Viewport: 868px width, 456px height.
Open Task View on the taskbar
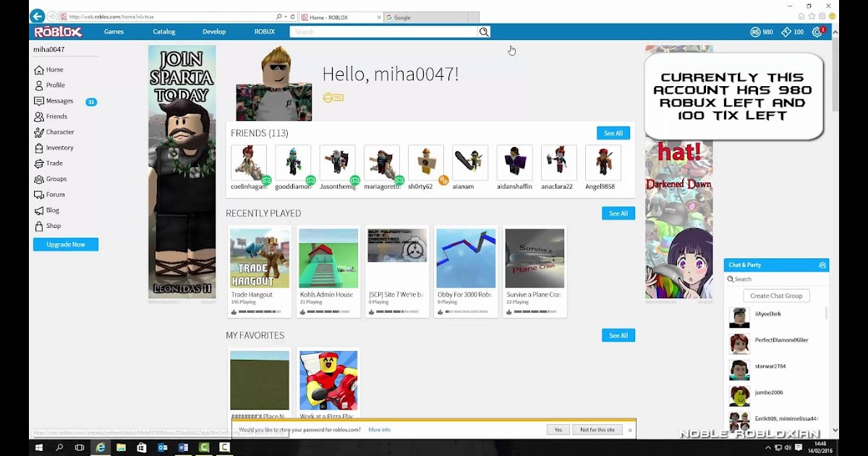[x=80, y=448]
